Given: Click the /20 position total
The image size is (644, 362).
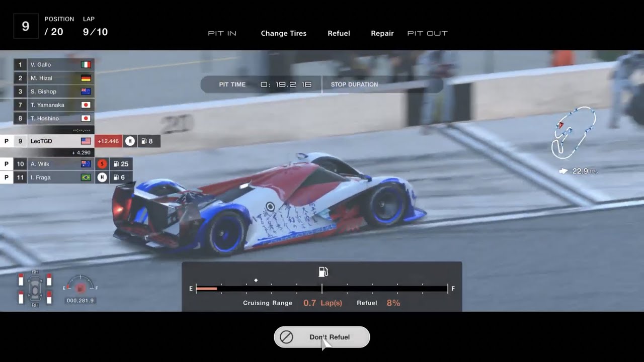Looking at the screenshot, I should point(54,32).
